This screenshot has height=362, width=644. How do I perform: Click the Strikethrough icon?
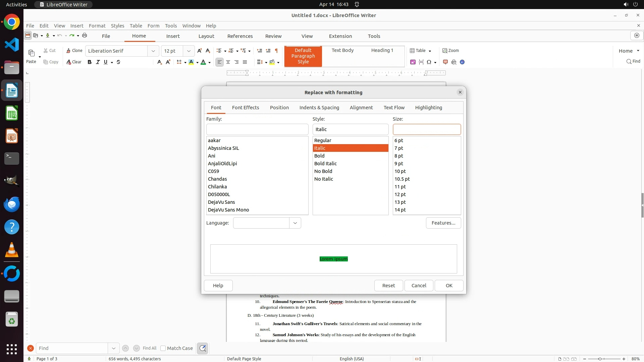coord(118,62)
